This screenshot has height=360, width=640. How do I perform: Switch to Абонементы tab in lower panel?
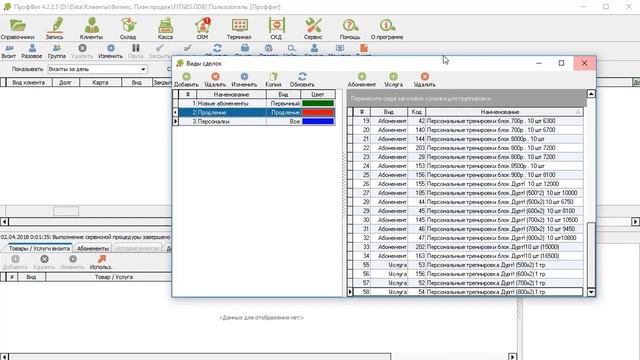(93, 248)
